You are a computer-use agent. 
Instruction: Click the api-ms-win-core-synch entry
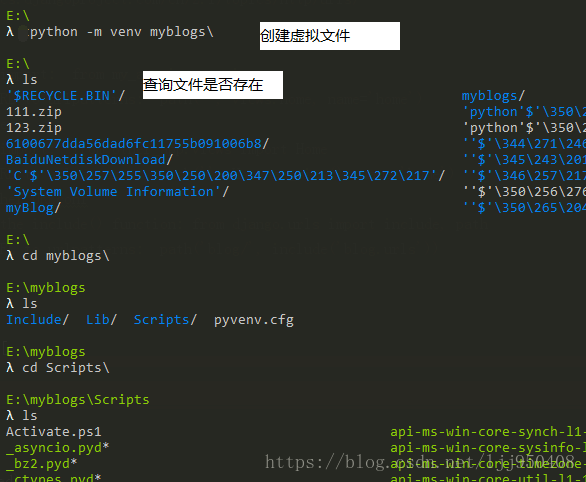pyautogui.click(x=488, y=432)
